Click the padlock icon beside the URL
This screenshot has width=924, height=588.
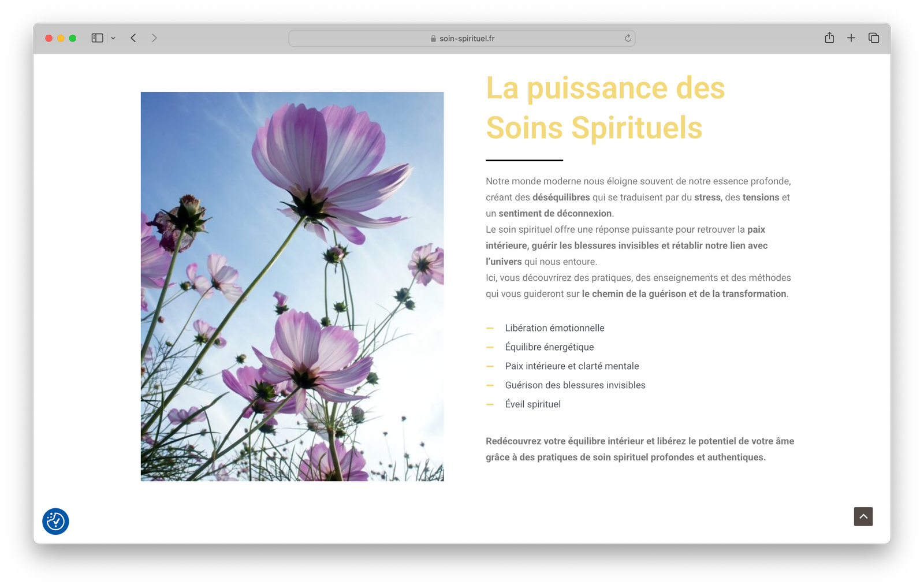[433, 39]
